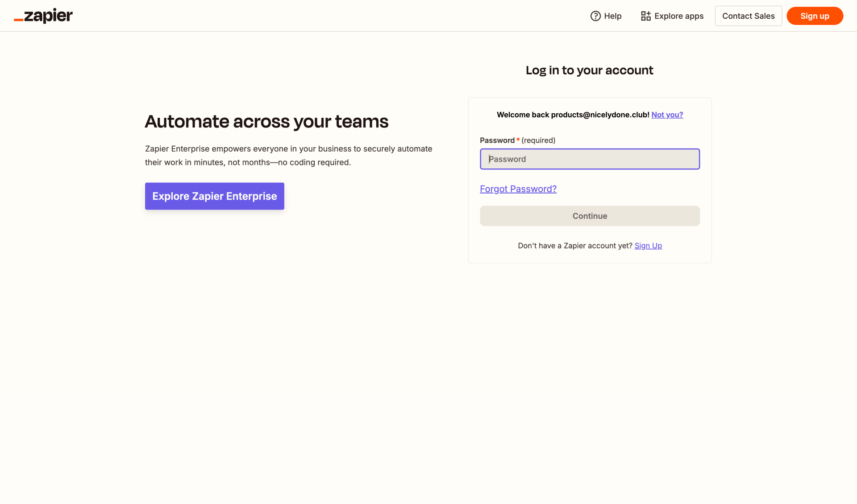The image size is (857, 504).
Task: Click inside the Password input field
Action: click(590, 159)
